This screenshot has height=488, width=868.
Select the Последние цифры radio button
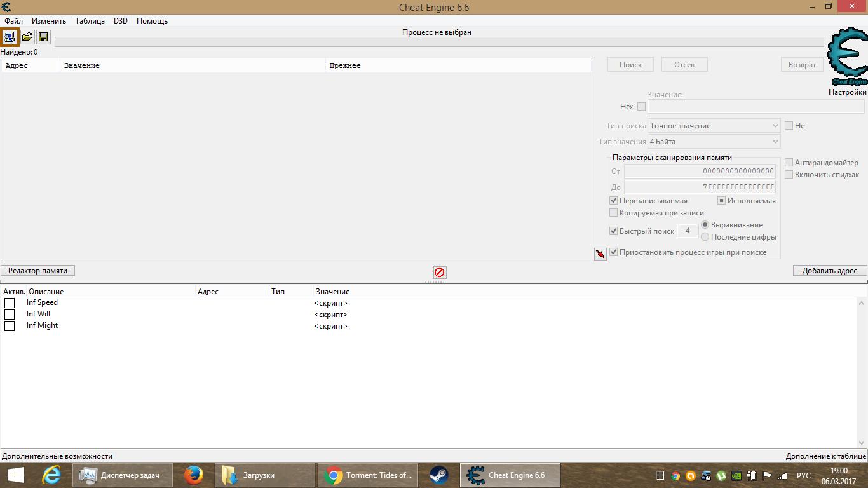(x=705, y=237)
